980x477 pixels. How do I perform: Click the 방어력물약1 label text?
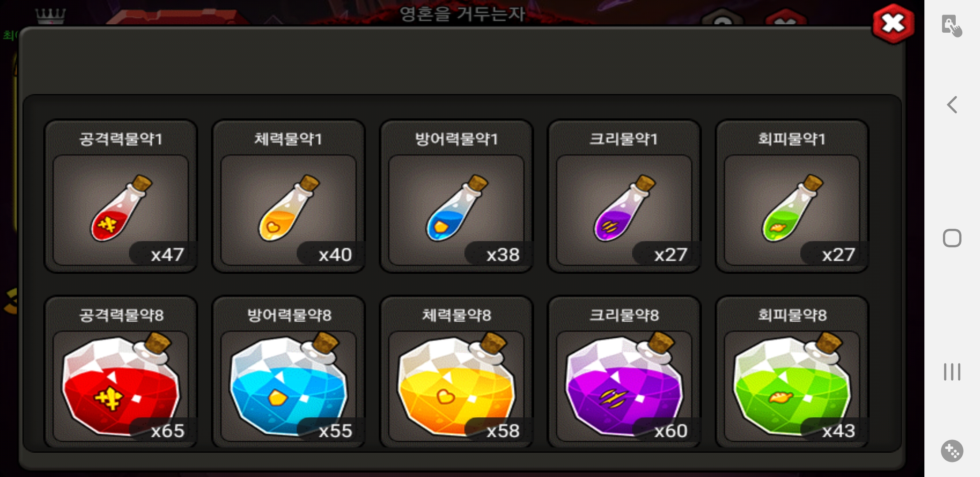coord(456,139)
